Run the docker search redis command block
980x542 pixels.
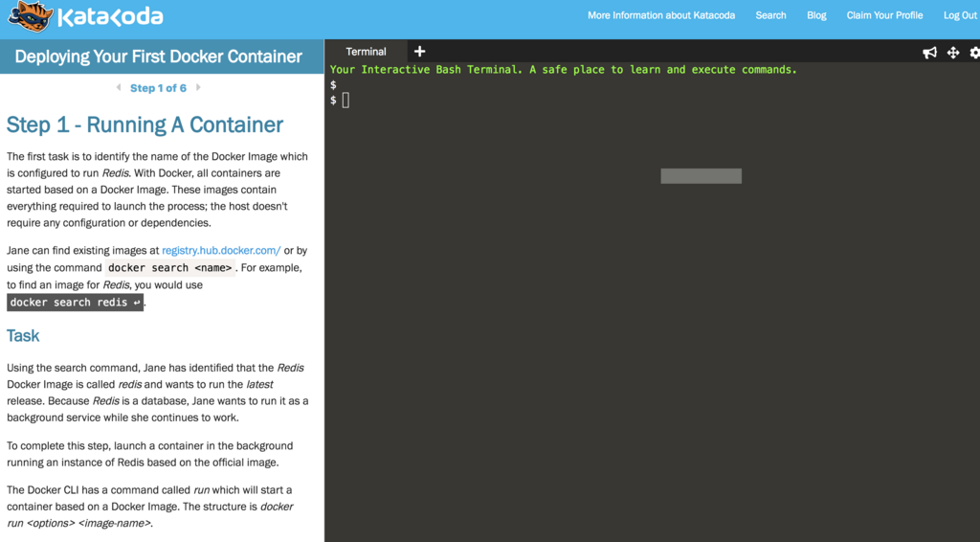pyautogui.click(x=75, y=302)
